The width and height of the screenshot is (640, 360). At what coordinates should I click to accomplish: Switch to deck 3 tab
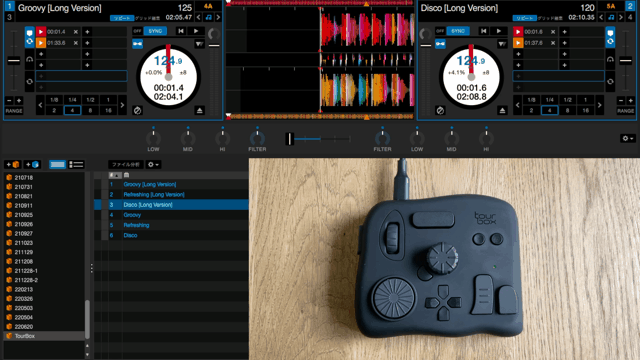(9, 17)
